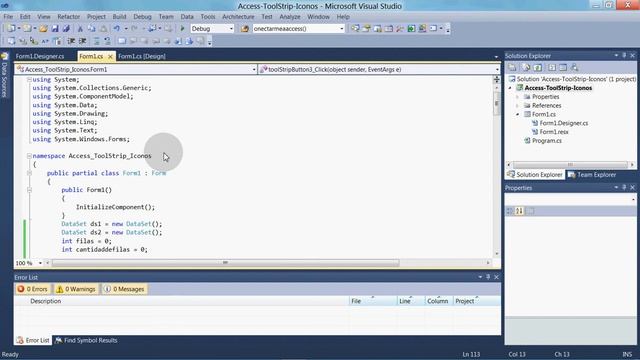Switch to the Form1.cs [Design] tab

click(142, 56)
